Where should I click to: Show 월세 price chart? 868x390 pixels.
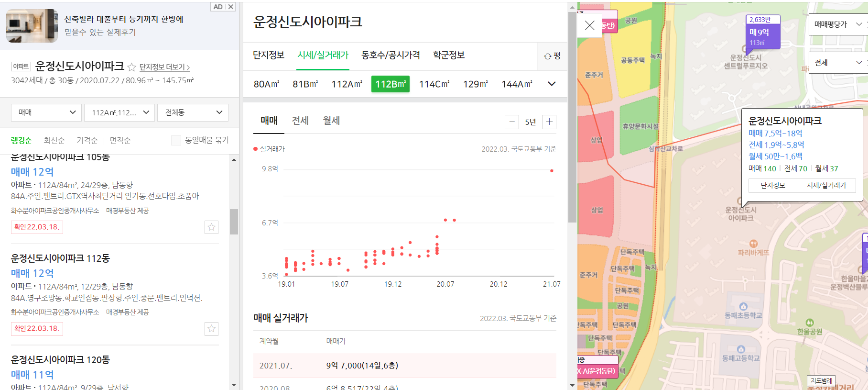pyautogui.click(x=331, y=121)
